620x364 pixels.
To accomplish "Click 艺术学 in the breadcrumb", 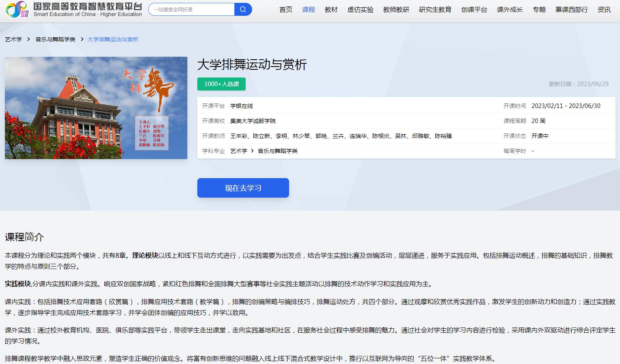I will click(x=13, y=39).
